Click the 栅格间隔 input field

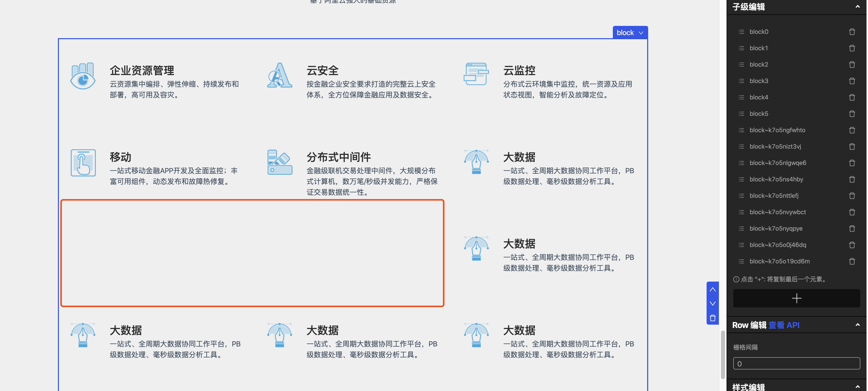point(797,363)
